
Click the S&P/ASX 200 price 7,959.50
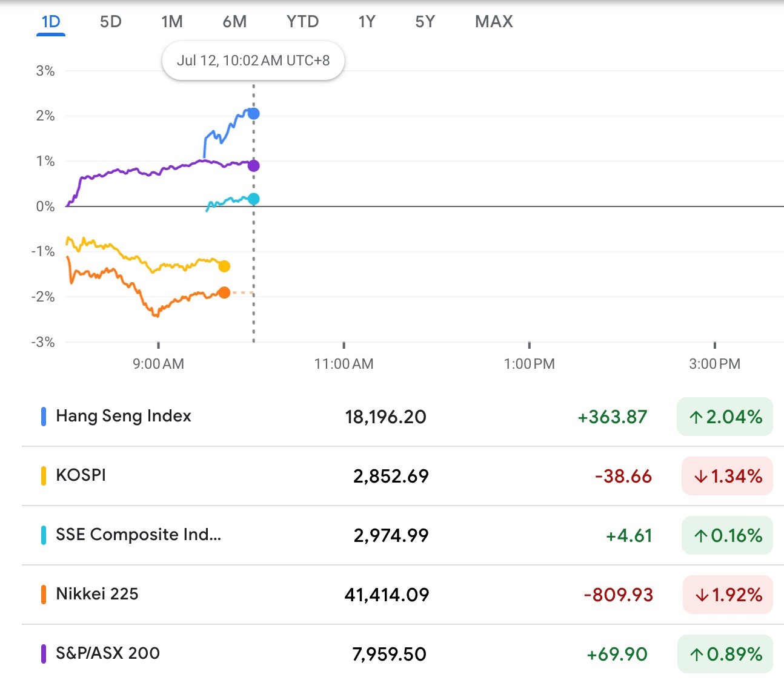(x=389, y=654)
